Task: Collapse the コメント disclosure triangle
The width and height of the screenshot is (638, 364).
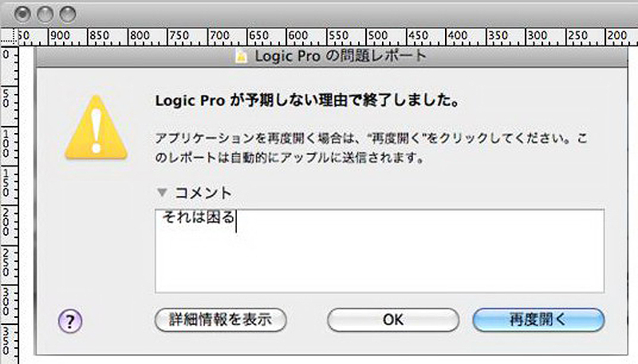Action: click(x=163, y=192)
